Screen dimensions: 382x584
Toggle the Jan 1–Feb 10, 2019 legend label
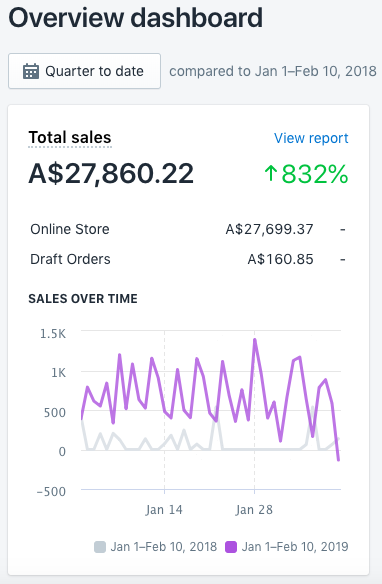[295, 547]
